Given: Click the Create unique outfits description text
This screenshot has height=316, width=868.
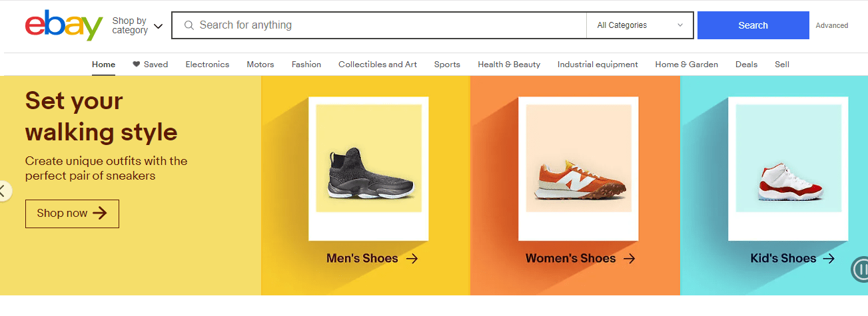Looking at the screenshot, I should (x=107, y=168).
